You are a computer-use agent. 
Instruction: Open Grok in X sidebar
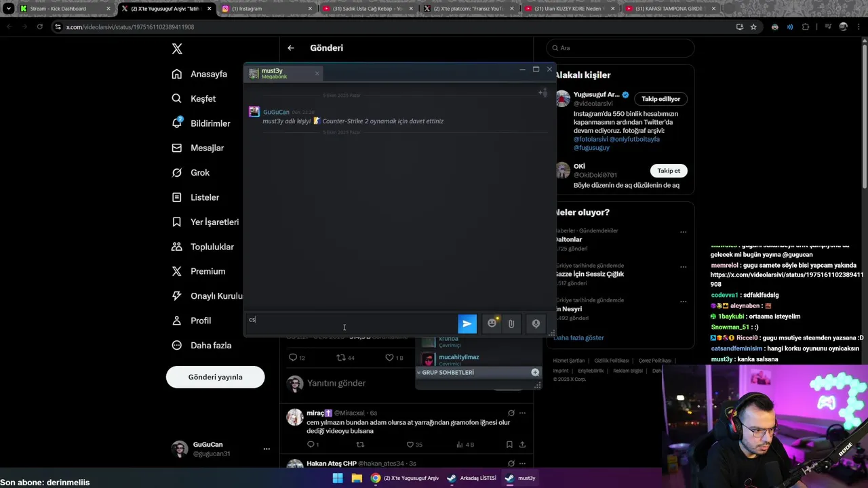click(x=191, y=172)
